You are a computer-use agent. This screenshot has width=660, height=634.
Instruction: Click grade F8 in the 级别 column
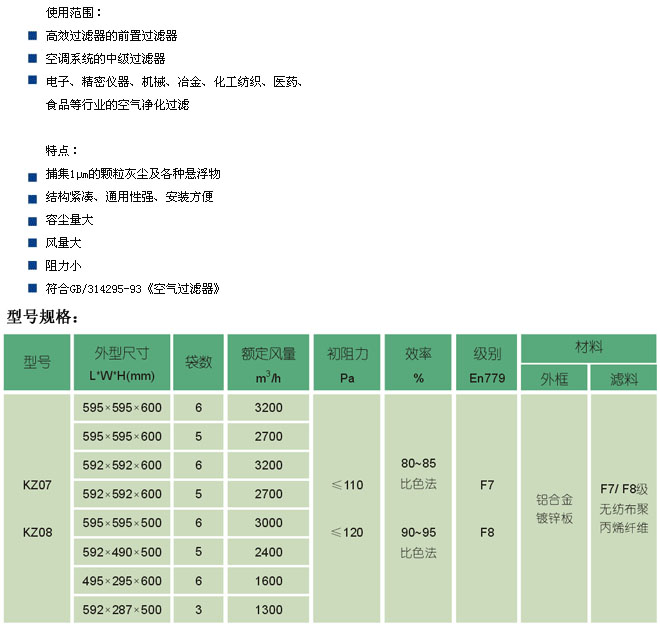click(487, 532)
